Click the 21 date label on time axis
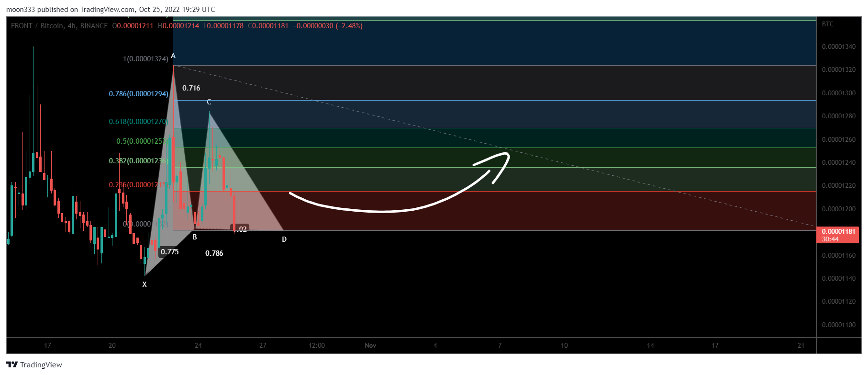 (x=801, y=345)
